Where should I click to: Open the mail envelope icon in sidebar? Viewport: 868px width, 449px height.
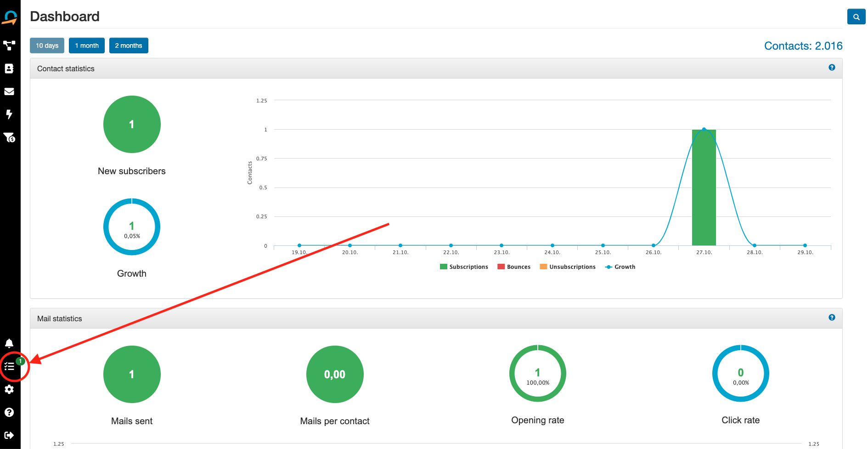pyautogui.click(x=9, y=91)
